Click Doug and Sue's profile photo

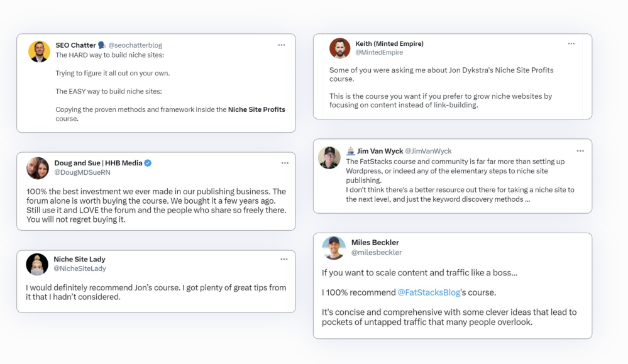point(38,168)
